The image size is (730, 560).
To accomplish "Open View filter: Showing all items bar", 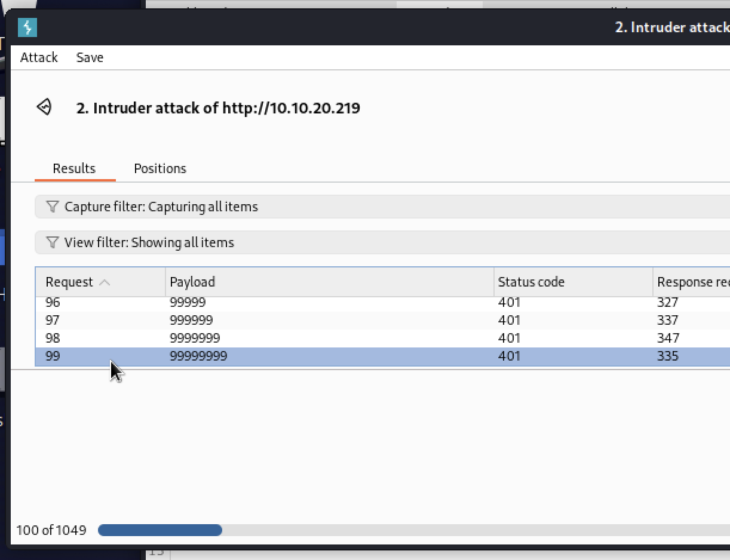I will 382,242.
